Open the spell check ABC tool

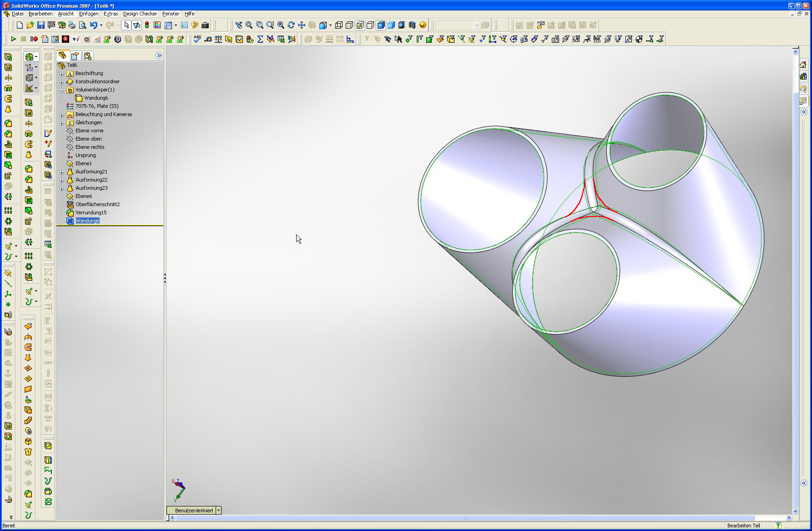pyautogui.click(x=197, y=39)
